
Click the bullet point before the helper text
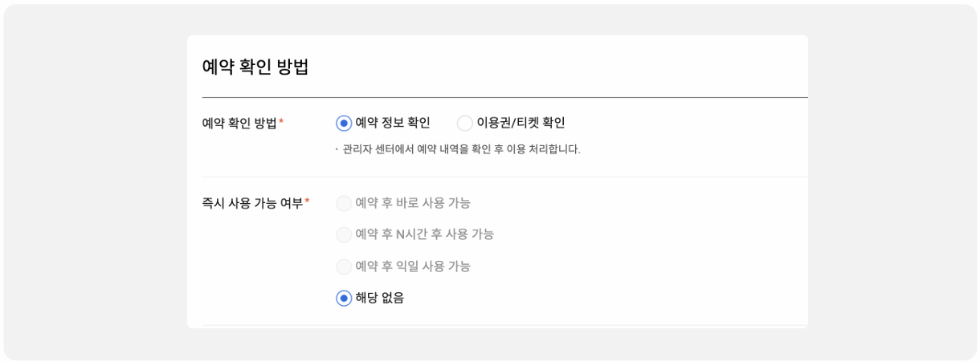337,149
